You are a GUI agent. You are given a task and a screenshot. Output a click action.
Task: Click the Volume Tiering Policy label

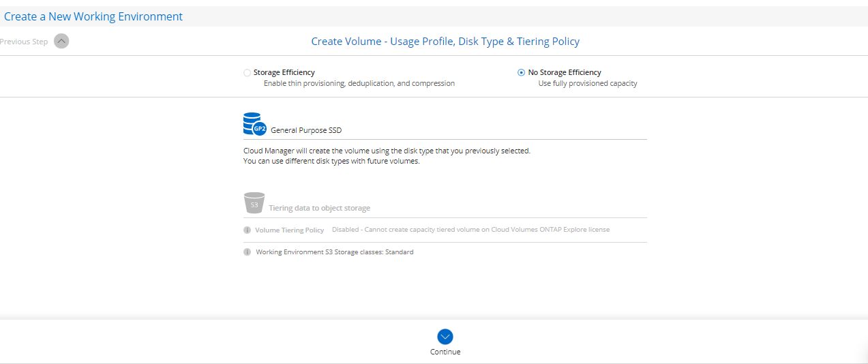click(289, 230)
